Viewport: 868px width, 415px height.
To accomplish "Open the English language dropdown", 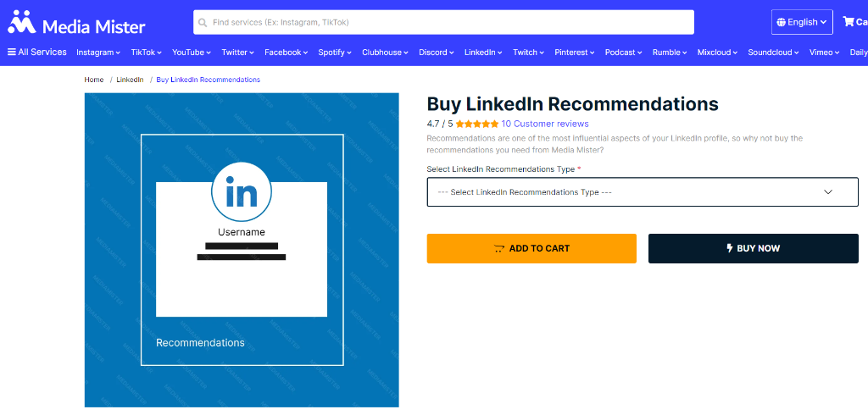I will point(802,22).
